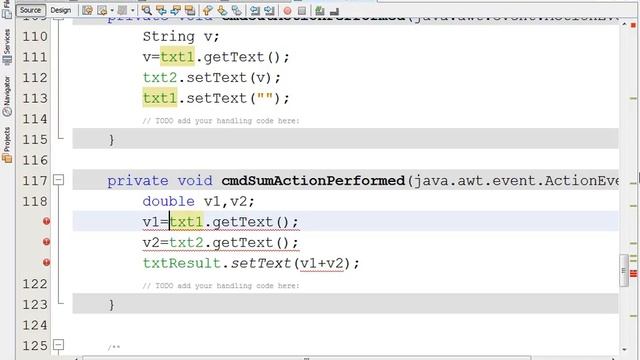Click txt2 on the v2= line
The width and height of the screenshot is (640, 360).
tap(186, 242)
